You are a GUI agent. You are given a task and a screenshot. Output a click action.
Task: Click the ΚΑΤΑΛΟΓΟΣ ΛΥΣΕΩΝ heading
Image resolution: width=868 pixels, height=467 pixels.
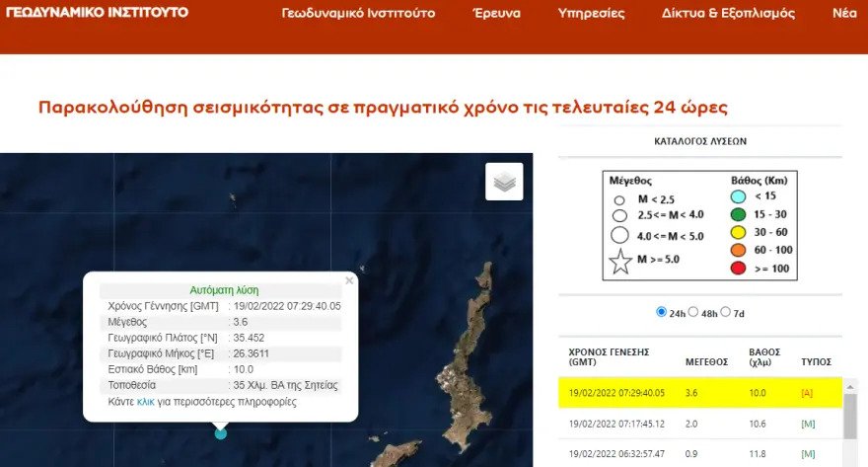click(700, 141)
